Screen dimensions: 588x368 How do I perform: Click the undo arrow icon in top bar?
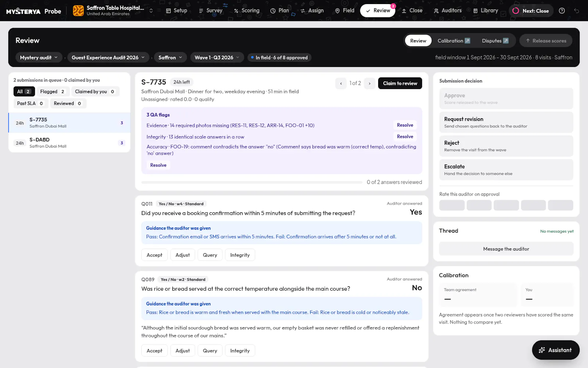(577, 11)
